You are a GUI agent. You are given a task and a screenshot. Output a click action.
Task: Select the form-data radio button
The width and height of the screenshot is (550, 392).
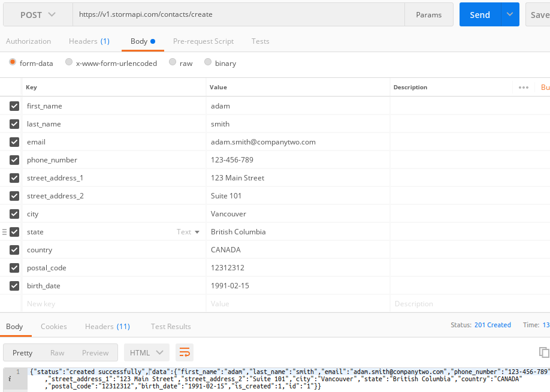13,62
